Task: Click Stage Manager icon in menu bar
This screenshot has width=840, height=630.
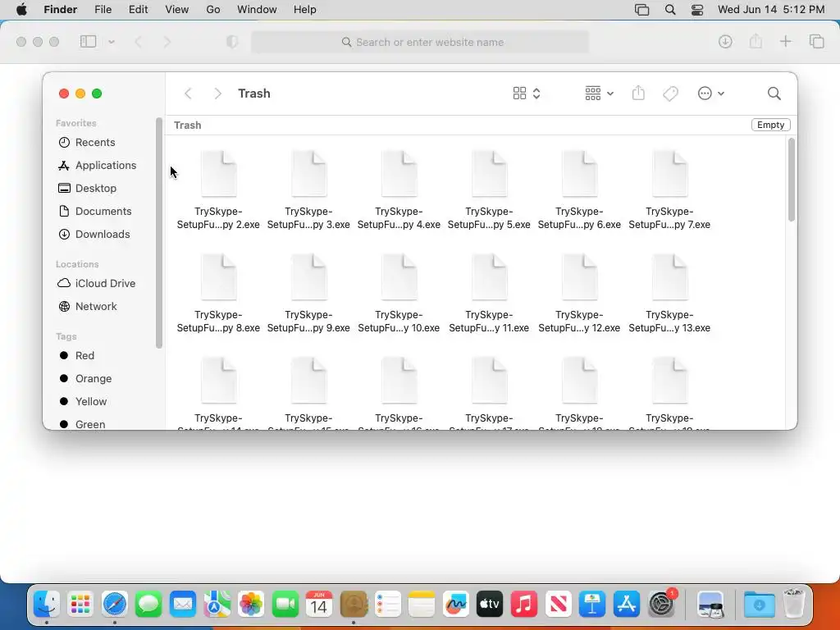Action: click(641, 10)
